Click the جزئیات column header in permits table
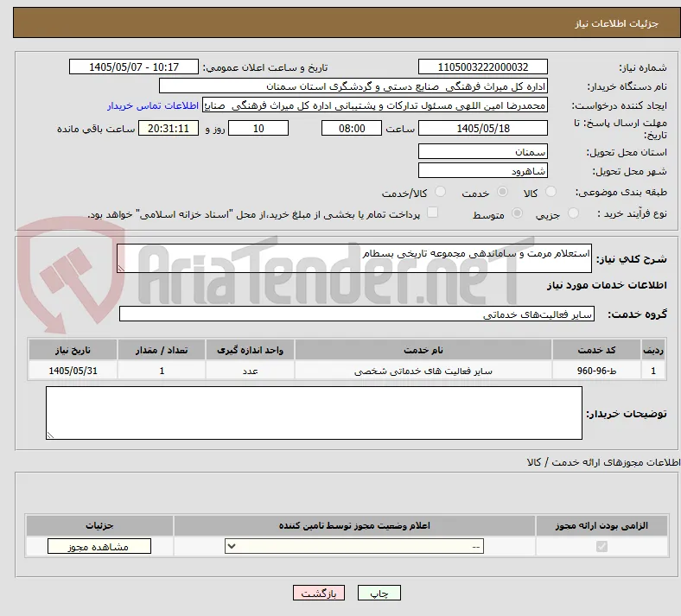The height and width of the screenshot is (616, 681). tap(99, 525)
